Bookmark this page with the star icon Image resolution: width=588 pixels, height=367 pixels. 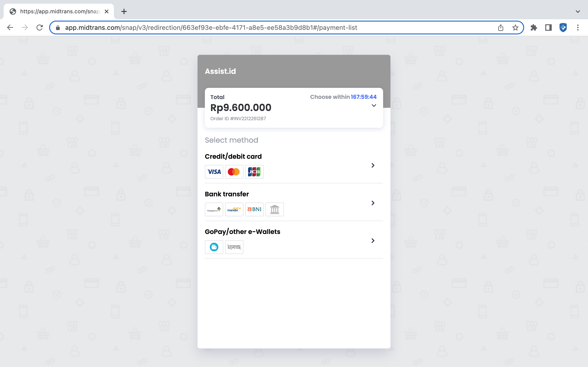515,28
